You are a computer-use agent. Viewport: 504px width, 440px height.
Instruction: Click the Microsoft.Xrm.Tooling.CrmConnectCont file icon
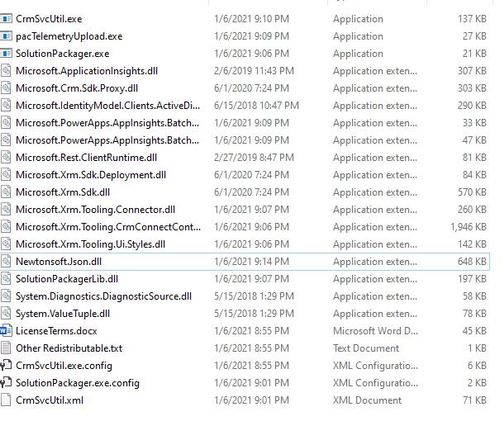point(6,227)
